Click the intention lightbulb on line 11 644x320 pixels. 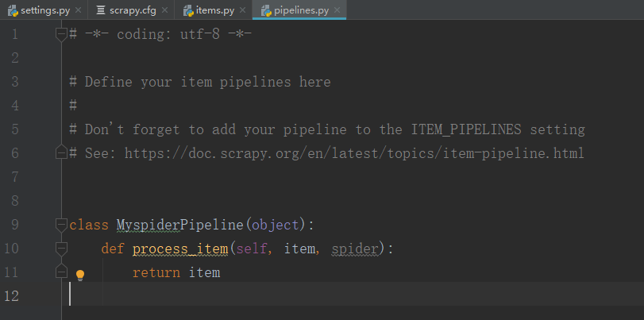click(79, 275)
